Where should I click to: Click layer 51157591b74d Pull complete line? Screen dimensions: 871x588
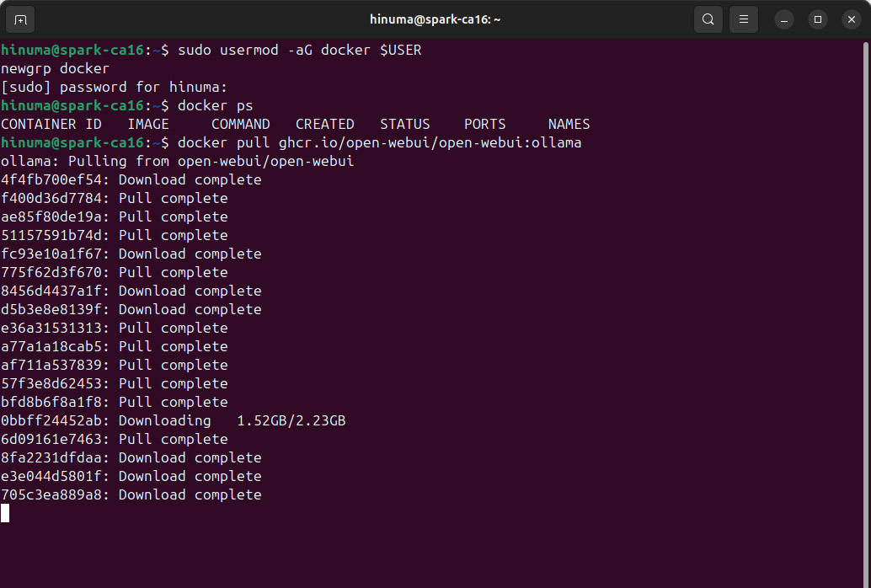point(114,235)
